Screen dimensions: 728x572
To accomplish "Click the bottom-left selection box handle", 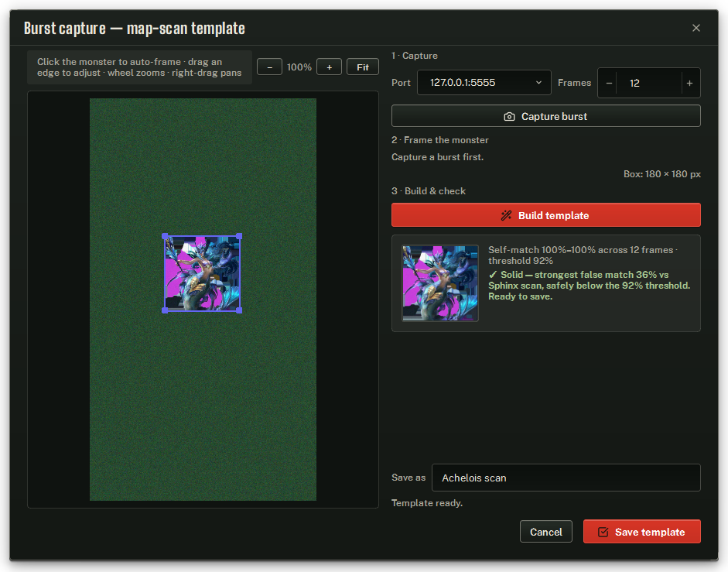I will coord(165,310).
